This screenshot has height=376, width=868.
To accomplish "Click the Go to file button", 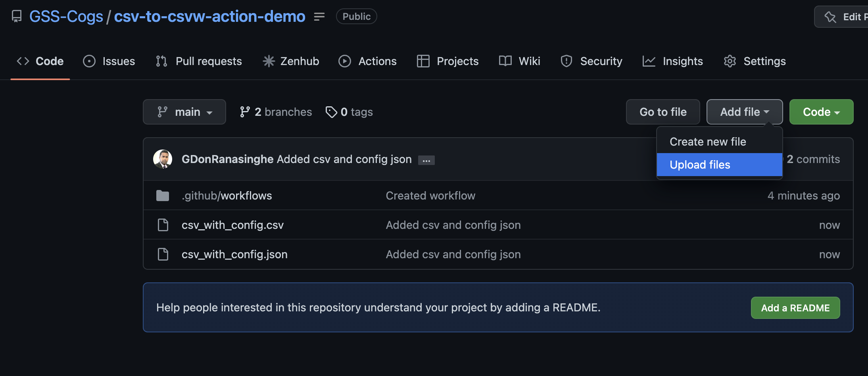I will pyautogui.click(x=663, y=112).
